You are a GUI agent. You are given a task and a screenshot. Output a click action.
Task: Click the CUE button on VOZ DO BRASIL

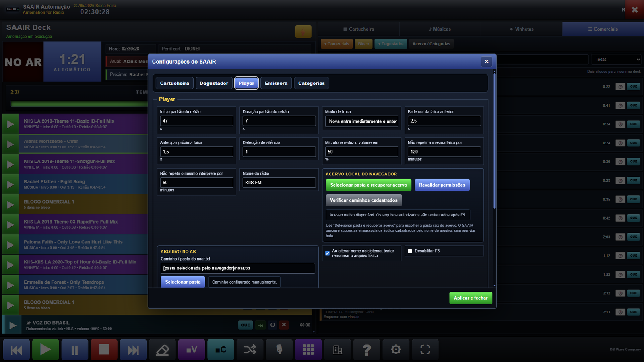pyautogui.click(x=246, y=325)
